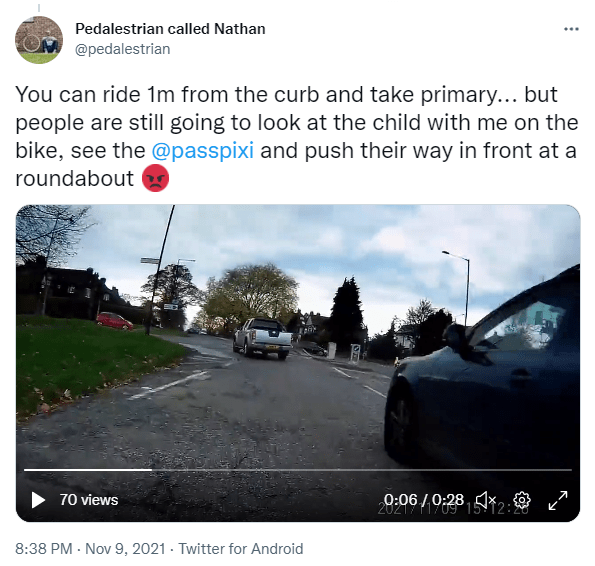Click the video progress bar

coord(298,470)
